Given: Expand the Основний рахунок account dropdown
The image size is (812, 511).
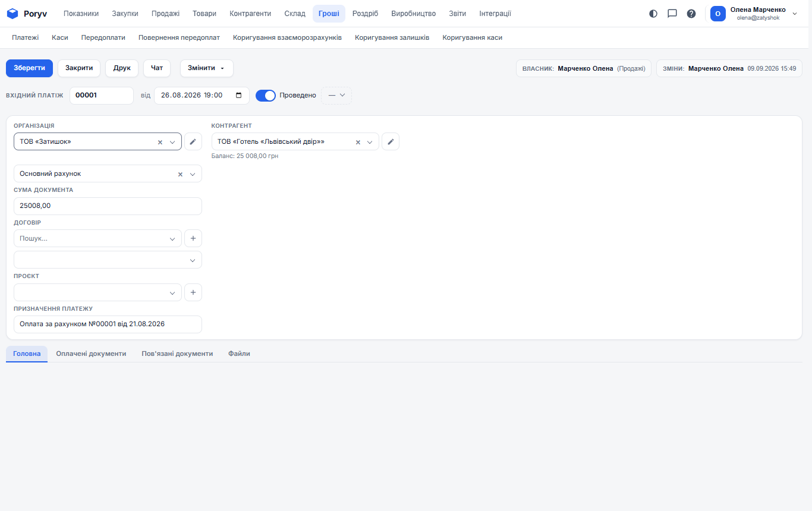Looking at the screenshot, I should [193, 174].
